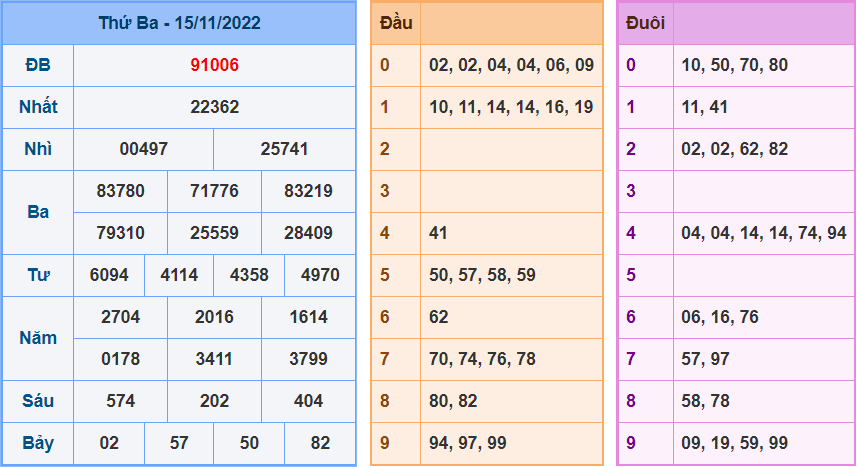Click Đầu row 8 values 80, 82
Viewport: 857px width, 467px height.
pyautogui.click(x=453, y=401)
